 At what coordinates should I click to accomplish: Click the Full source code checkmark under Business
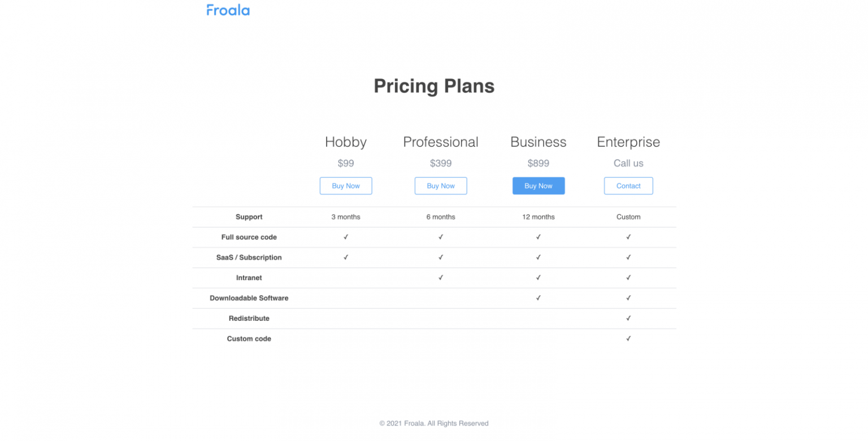point(539,237)
